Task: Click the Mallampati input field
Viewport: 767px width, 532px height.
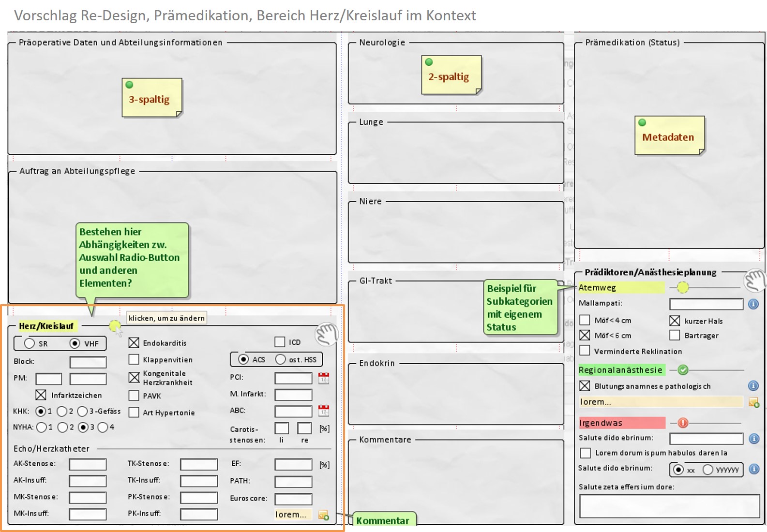Action: coord(706,304)
